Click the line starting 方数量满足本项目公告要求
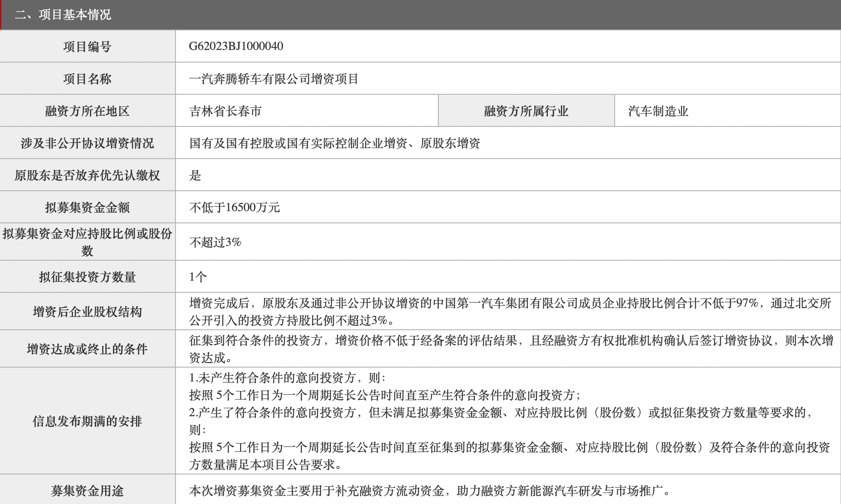Screen dimensions: 841x504 point(266,464)
